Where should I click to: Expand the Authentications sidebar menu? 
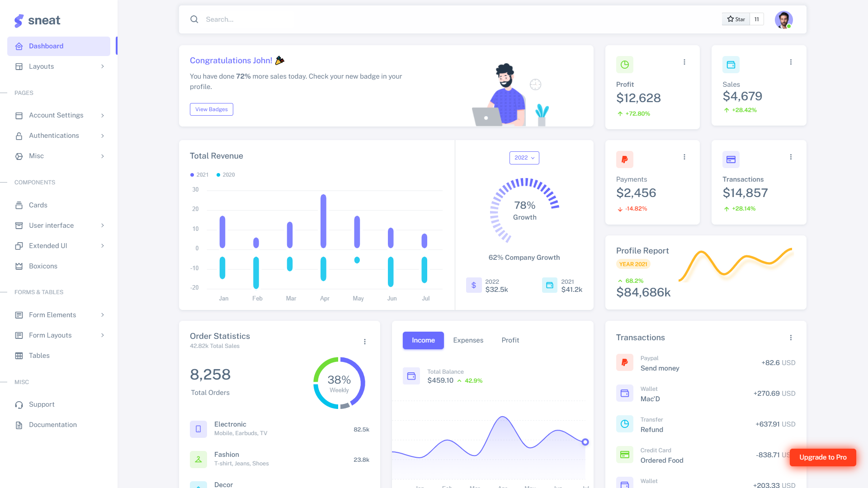tap(58, 135)
